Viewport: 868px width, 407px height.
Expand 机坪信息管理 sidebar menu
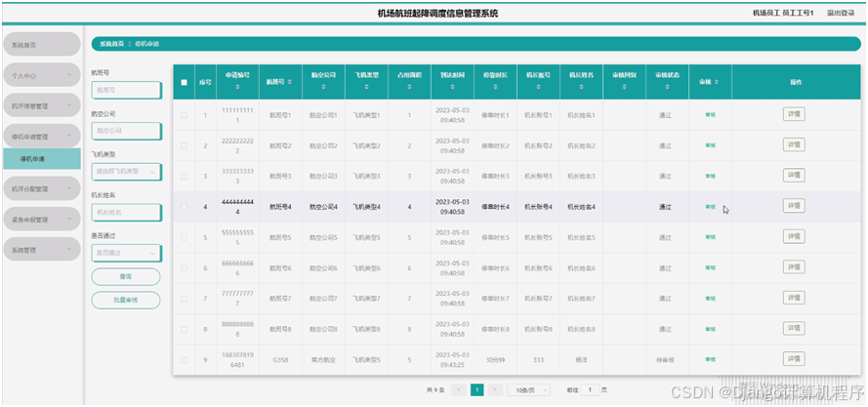[42, 105]
